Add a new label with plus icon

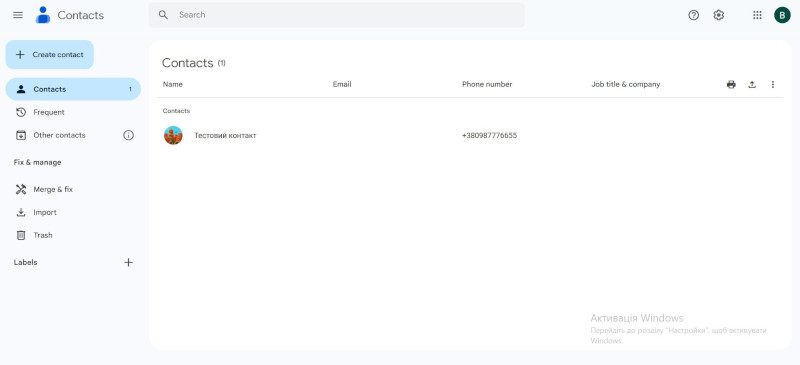click(129, 262)
